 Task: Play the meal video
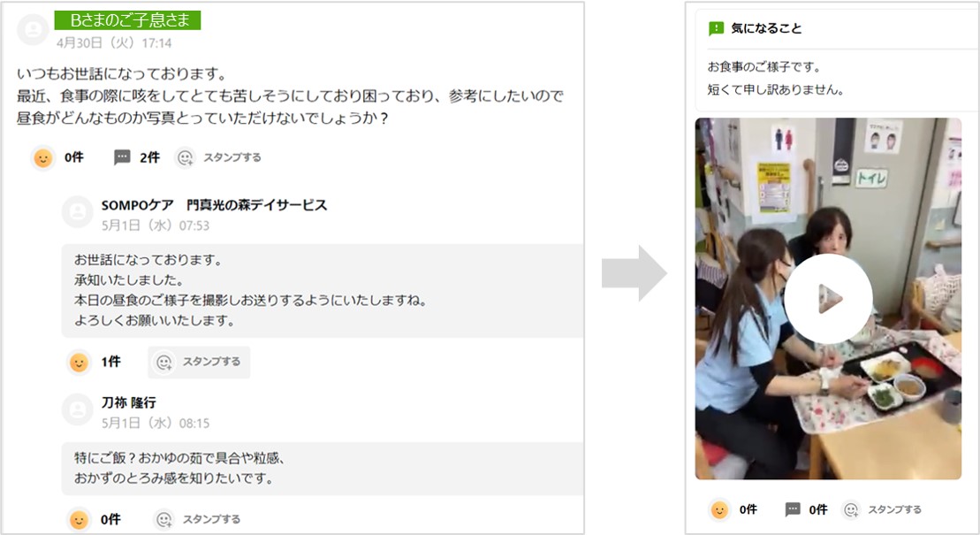click(x=828, y=299)
